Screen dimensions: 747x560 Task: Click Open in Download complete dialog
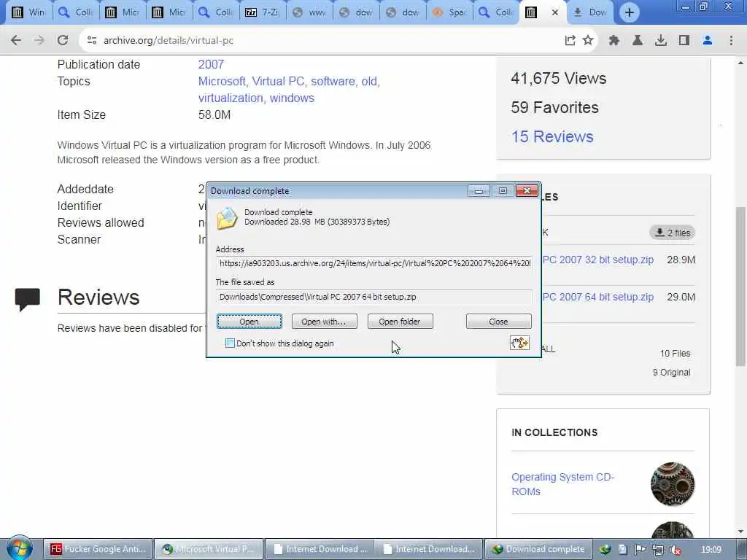[x=249, y=322]
